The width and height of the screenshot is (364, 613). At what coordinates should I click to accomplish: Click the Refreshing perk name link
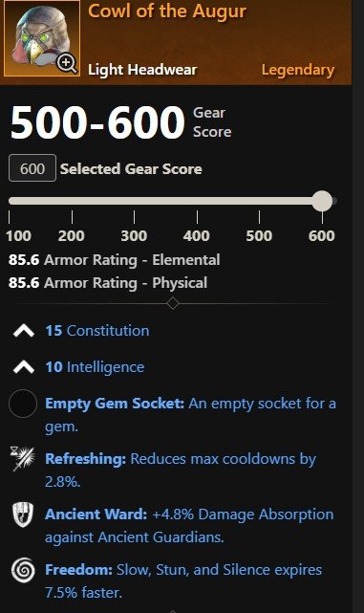pos(86,459)
